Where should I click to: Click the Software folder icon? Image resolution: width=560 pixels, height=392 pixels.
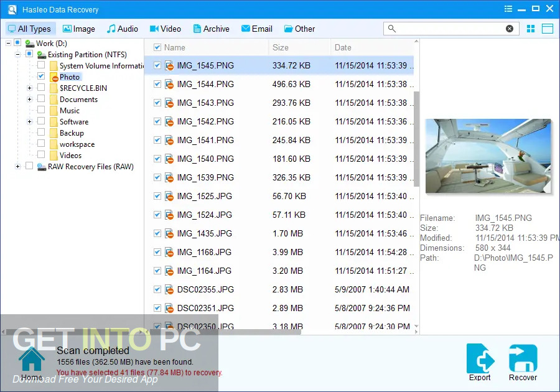(54, 122)
